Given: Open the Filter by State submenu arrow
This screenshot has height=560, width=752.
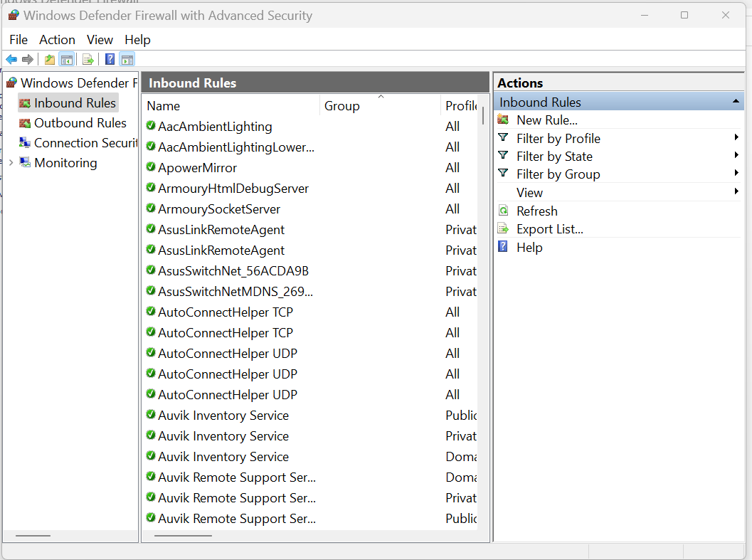Looking at the screenshot, I should [x=736, y=155].
